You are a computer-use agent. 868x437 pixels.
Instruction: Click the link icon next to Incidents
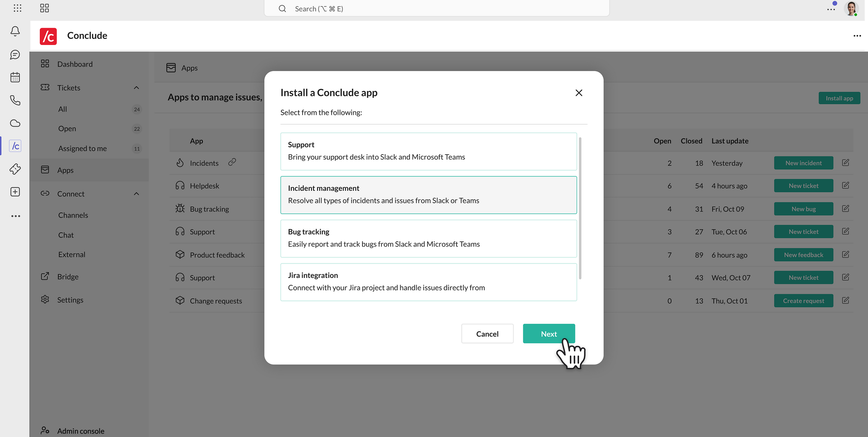[x=232, y=162]
